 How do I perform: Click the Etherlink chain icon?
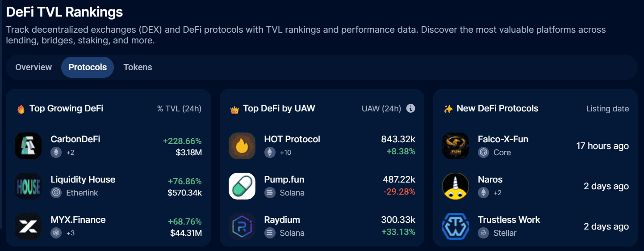tap(56, 193)
